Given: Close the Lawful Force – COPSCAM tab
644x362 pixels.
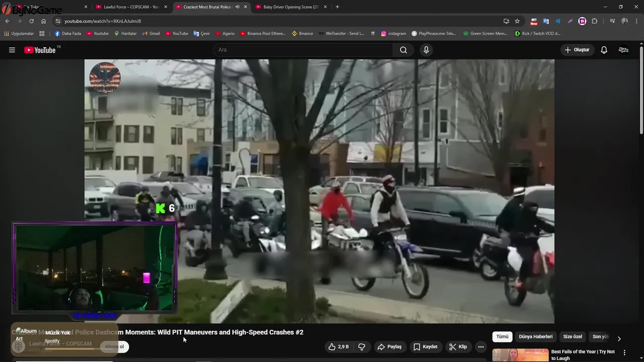Looking at the screenshot, I should point(166,7).
